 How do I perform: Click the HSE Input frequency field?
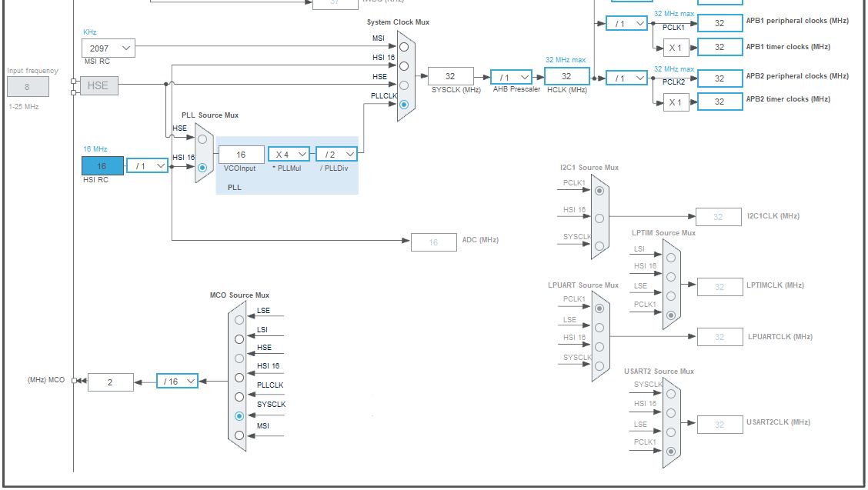(x=28, y=87)
